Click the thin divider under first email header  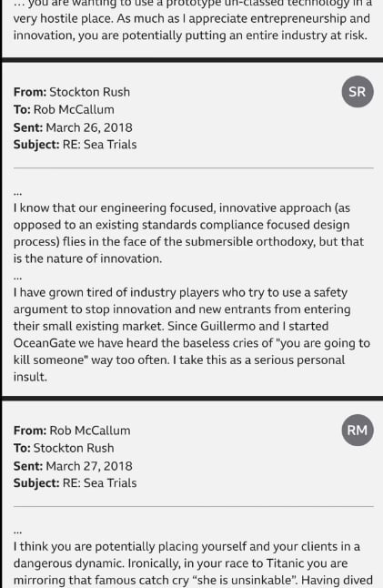click(194, 168)
